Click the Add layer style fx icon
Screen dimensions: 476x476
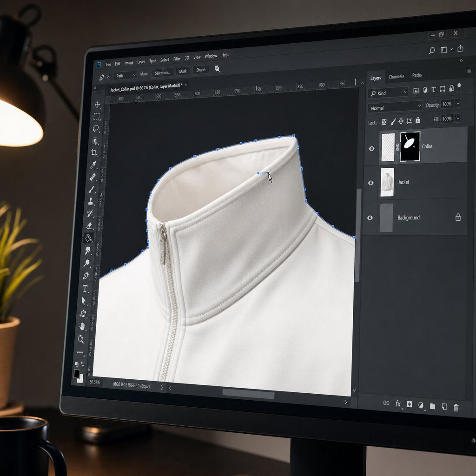click(398, 404)
